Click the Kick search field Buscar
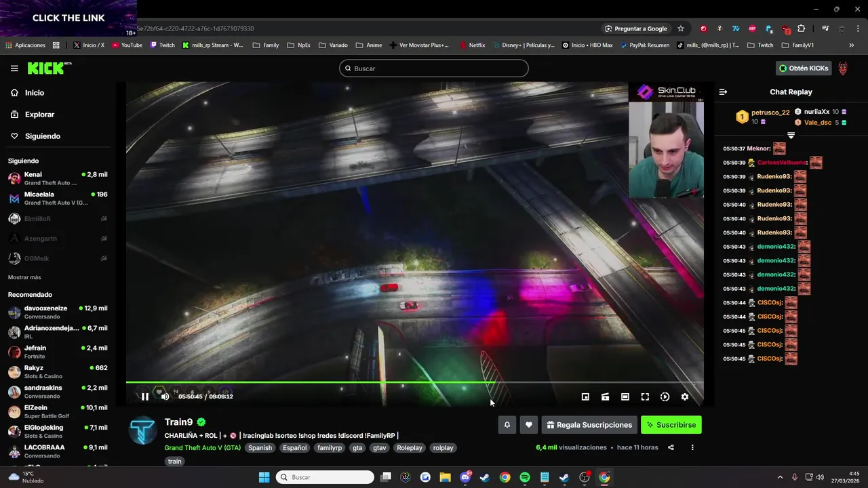This screenshot has height=488, width=868. [x=434, y=68]
